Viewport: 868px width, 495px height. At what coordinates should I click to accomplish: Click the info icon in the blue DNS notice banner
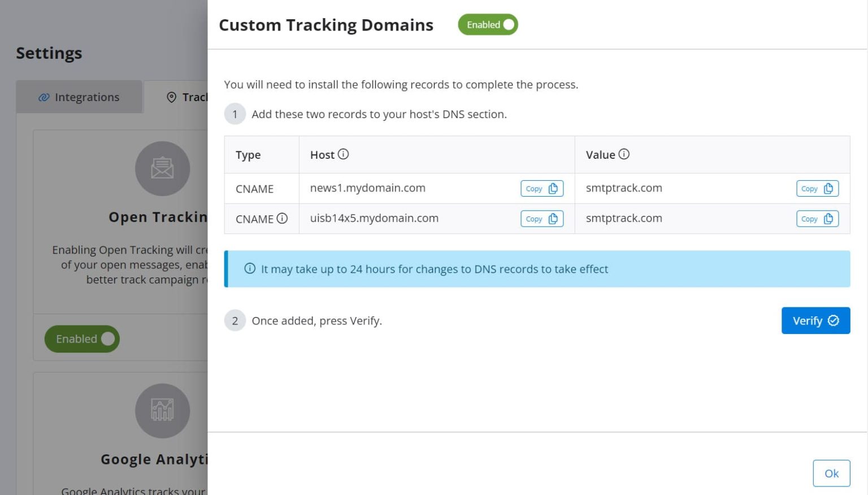[x=250, y=268]
